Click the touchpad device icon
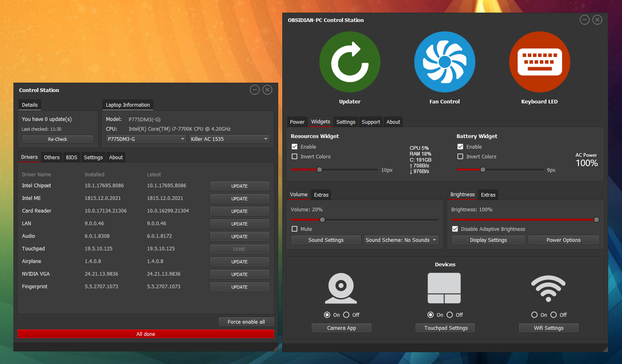Screen dimensions: 622x364 444,288
